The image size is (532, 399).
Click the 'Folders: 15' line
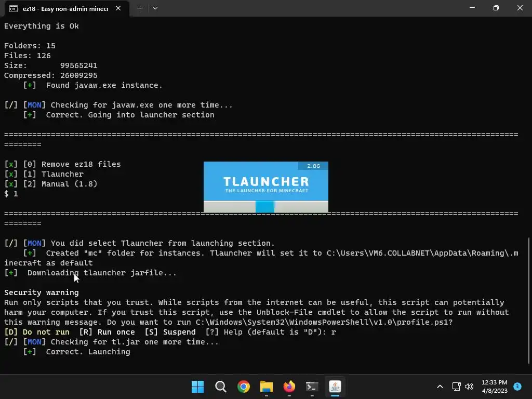point(30,46)
